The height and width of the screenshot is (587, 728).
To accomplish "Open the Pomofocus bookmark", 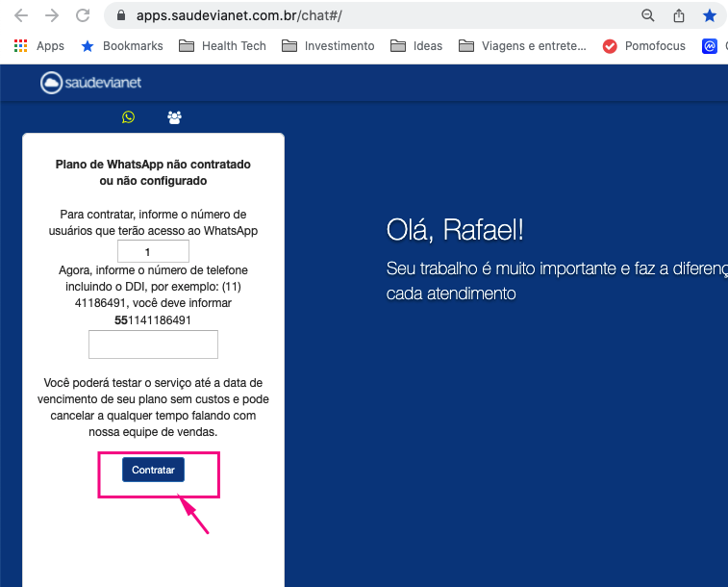I will pyautogui.click(x=644, y=46).
